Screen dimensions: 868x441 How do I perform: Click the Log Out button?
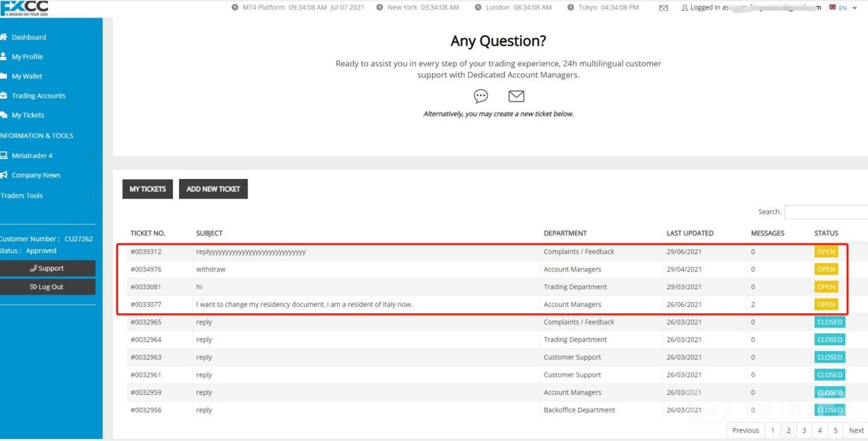point(47,287)
